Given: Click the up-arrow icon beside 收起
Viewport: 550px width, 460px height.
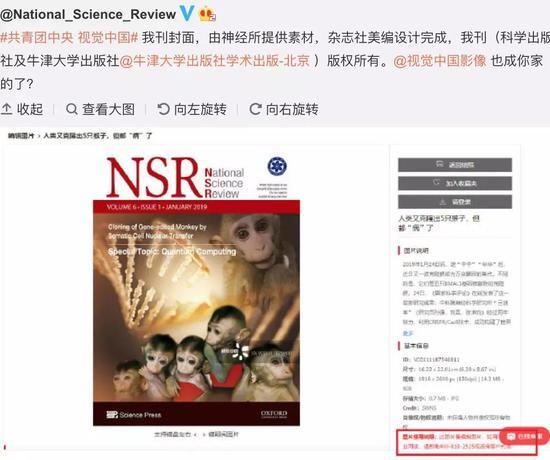Looking at the screenshot, I should (x=7, y=109).
